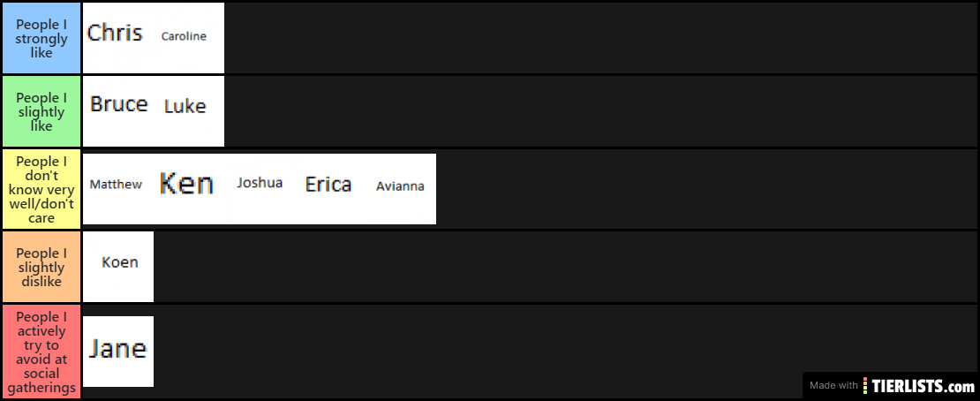Click the orange 'People I slightly dislike' label

(41, 267)
